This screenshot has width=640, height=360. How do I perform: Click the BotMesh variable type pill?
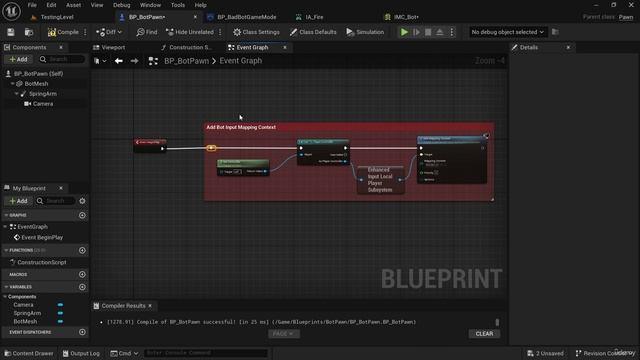tap(60, 322)
